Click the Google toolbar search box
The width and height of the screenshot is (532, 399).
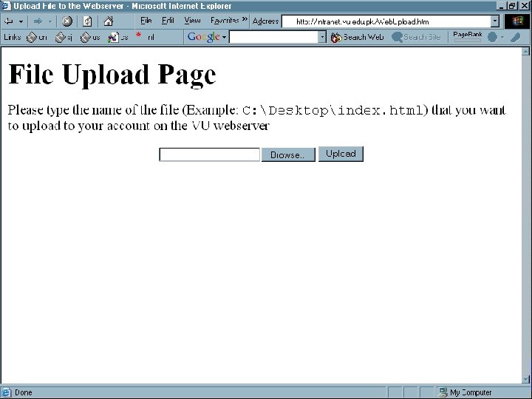274,37
